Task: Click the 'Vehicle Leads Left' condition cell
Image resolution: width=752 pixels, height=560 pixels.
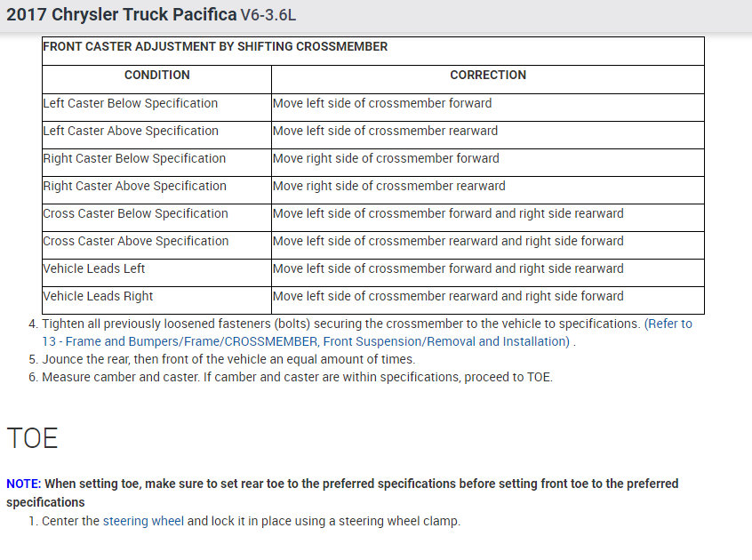Action: pos(94,268)
